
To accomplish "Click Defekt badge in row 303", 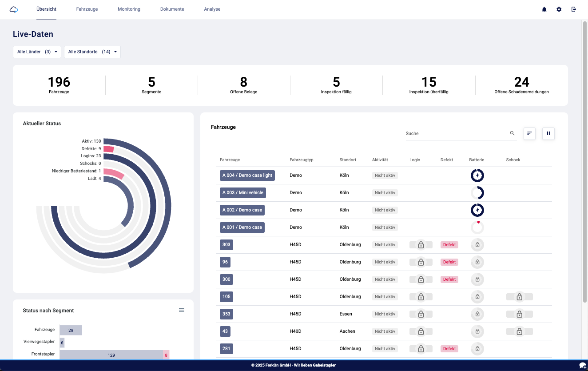I will [x=449, y=245].
